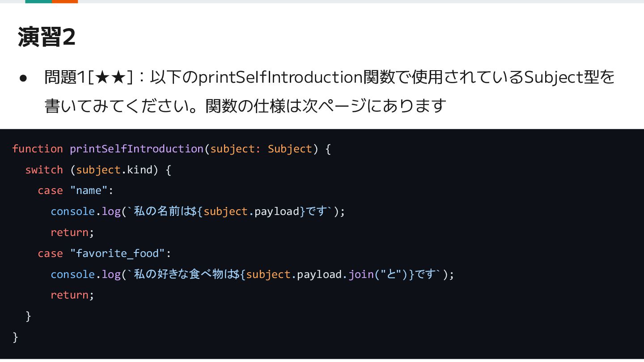Image resolution: width=644 pixels, height=362 pixels.
Task: Click the second return statement
Action: [72, 295]
